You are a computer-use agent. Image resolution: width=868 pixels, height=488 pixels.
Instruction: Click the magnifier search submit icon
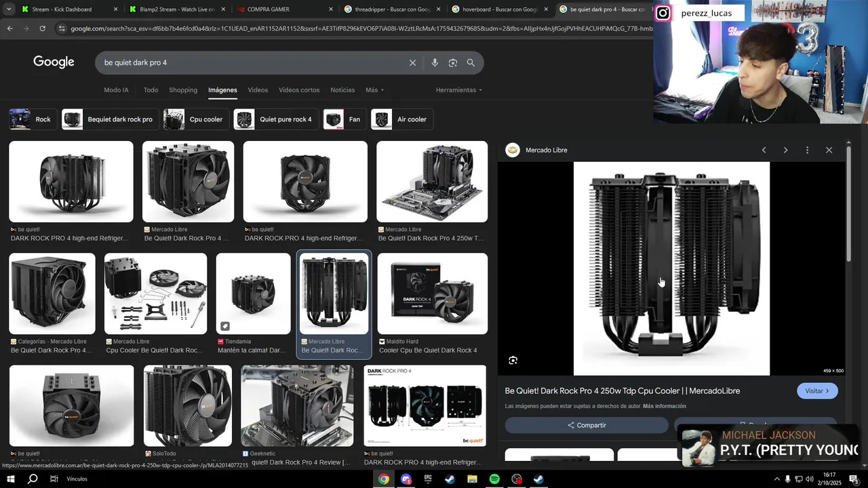coord(471,62)
